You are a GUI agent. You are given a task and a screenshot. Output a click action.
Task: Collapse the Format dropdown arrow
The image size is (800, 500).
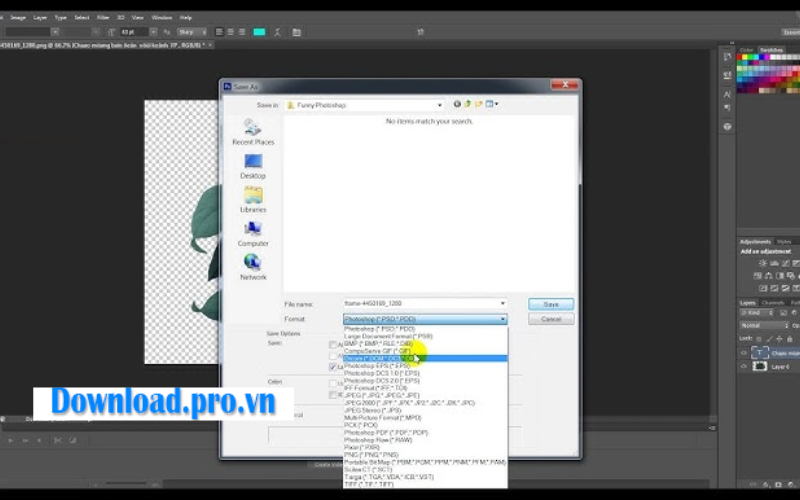coord(503,319)
